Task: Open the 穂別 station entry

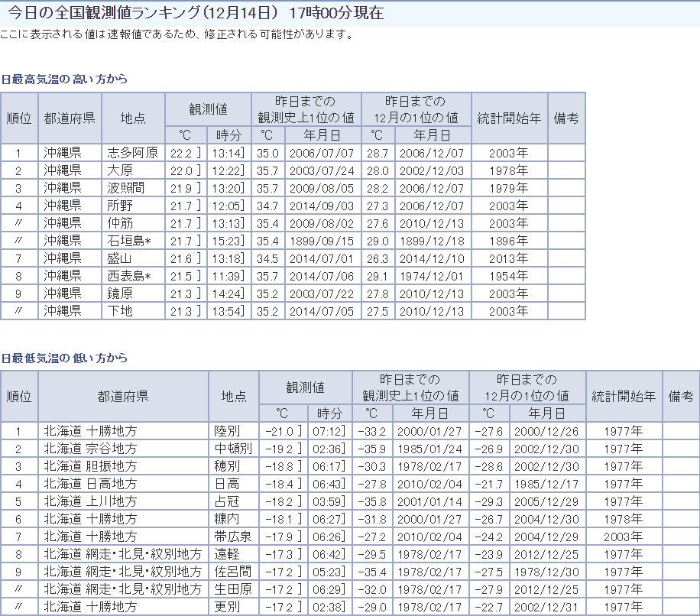Action: point(227,467)
